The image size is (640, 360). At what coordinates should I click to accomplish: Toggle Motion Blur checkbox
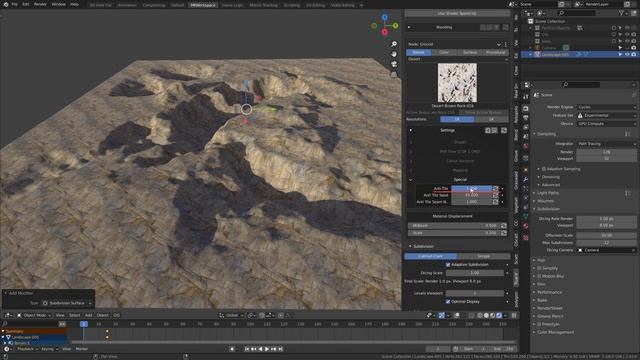coord(540,276)
